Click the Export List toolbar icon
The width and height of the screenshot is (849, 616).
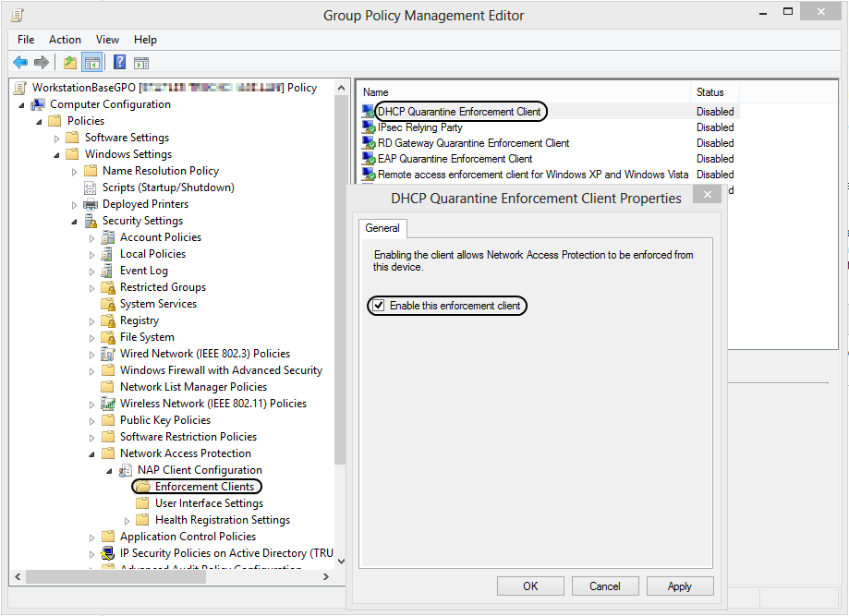click(68, 62)
